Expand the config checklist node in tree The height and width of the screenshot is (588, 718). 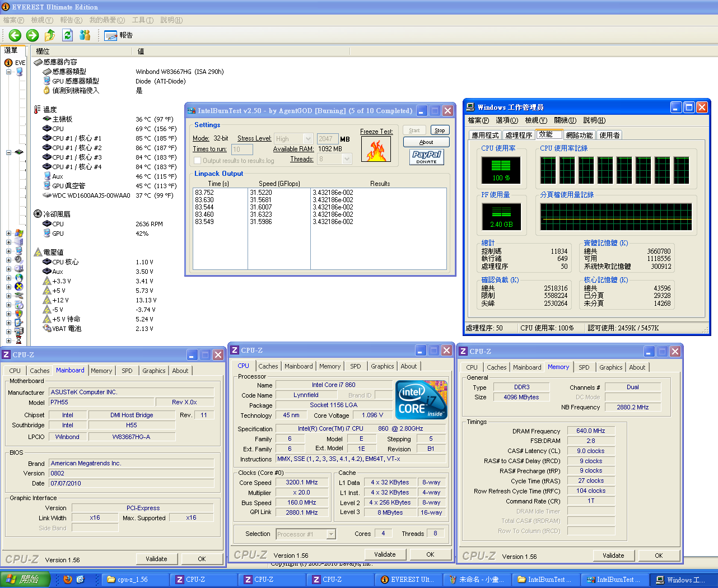coord(8,323)
